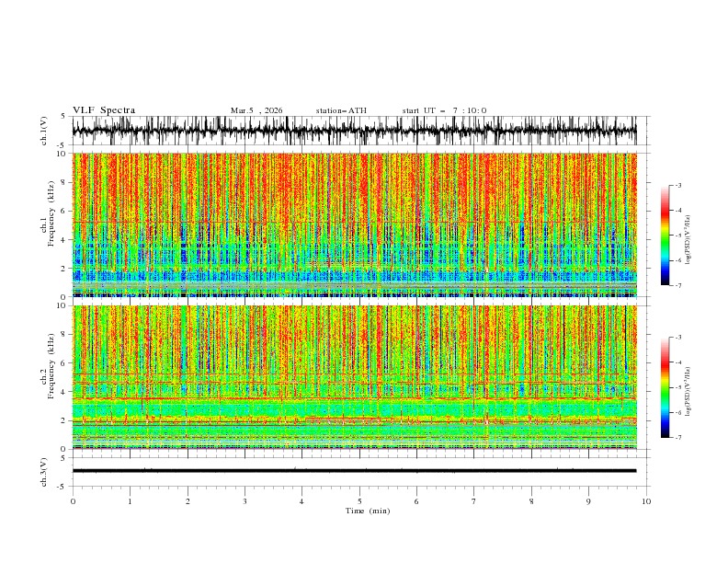The height and width of the screenshot is (563, 728).
Task: Click the ch.2 PSD color scale bar
Action: click(665, 387)
